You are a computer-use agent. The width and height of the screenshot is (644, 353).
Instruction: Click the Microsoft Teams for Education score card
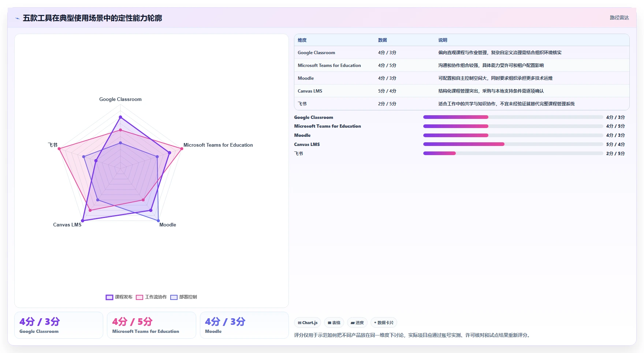tap(152, 325)
